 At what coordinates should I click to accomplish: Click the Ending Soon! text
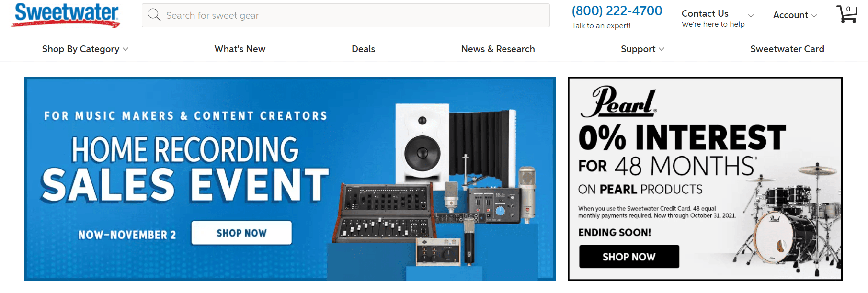615,233
